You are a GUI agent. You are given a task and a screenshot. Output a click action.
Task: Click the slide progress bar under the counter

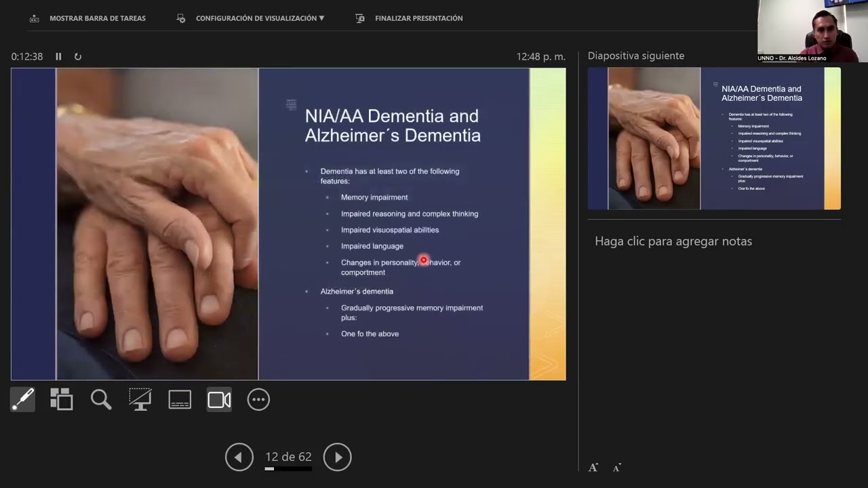coord(288,468)
